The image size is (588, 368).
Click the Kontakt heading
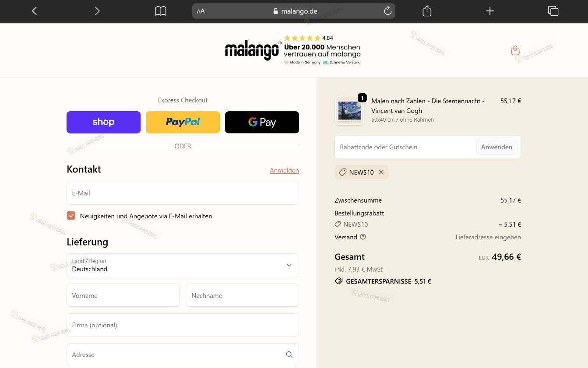[84, 169]
